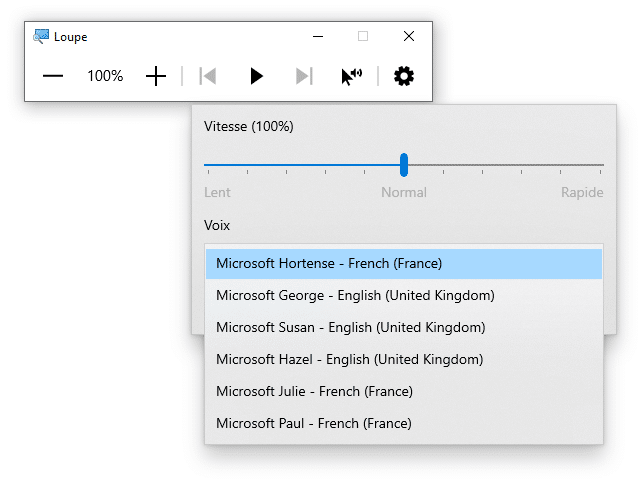Click the 100% zoom level display

tap(105, 76)
